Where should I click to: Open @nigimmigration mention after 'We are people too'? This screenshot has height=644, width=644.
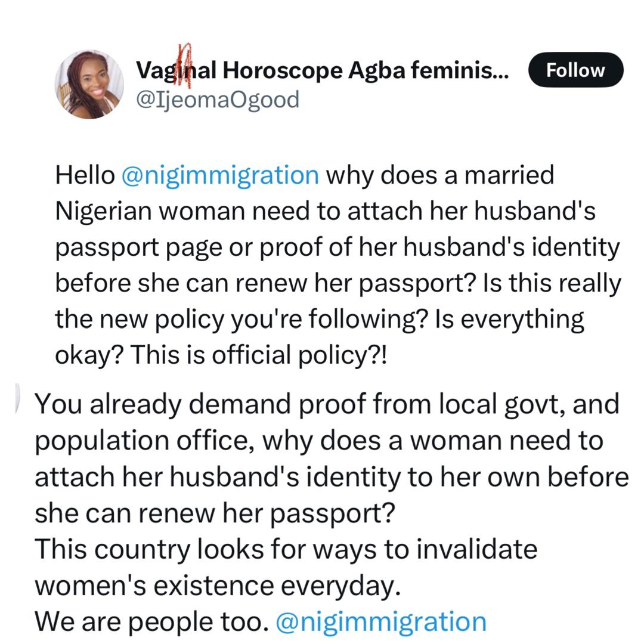[x=382, y=621]
